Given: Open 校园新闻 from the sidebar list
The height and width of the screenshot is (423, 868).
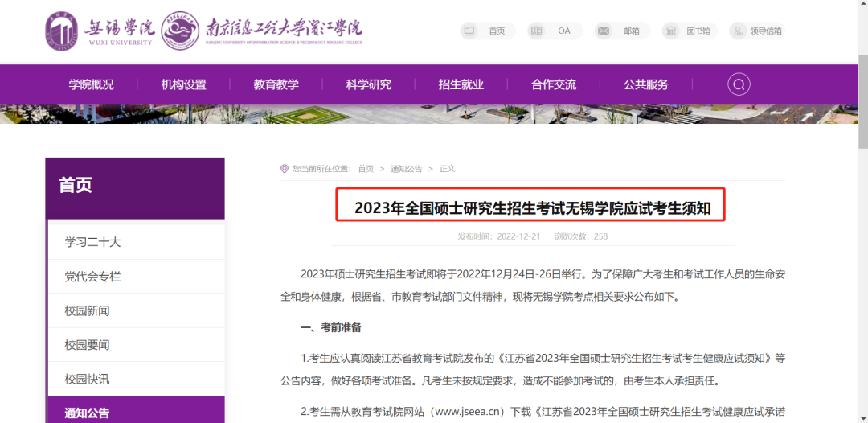Looking at the screenshot, I should (x=87, y=310).
